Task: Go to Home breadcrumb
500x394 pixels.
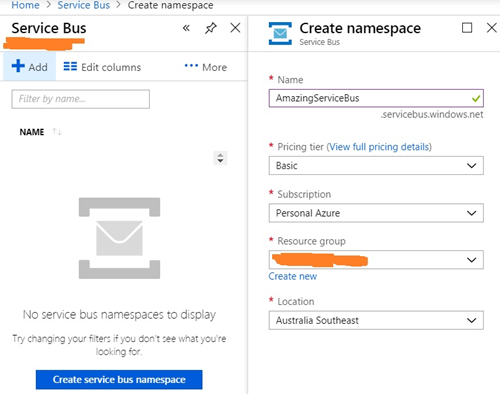Action: (x=25, y=5)
